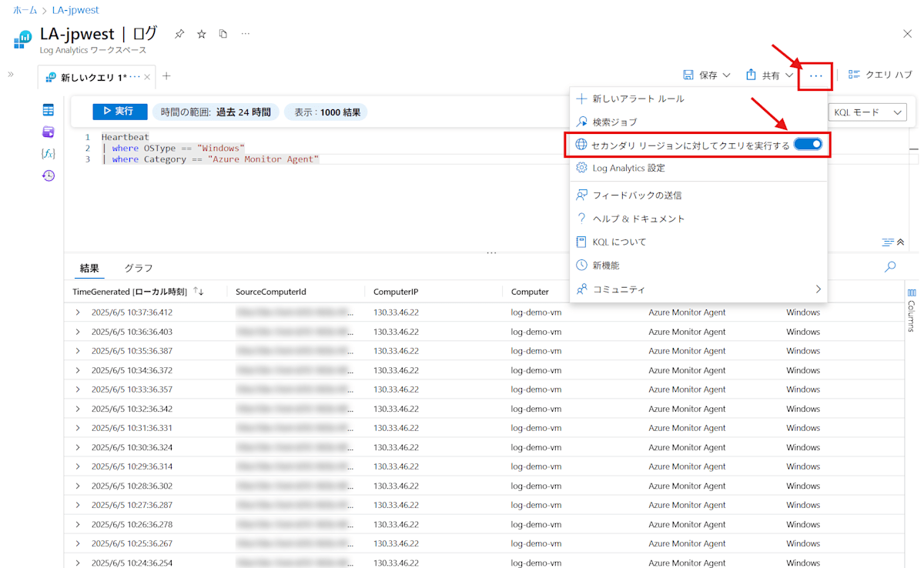Viewport: 924px width, 568px height.
Task: Expand the 10:35:36.387 result row
Action: (77, 351)
